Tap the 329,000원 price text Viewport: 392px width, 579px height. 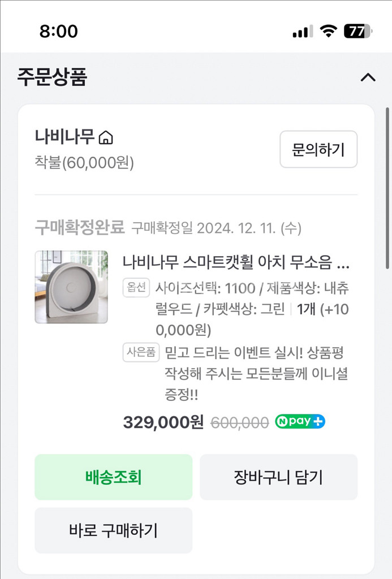tap(163, 422)
